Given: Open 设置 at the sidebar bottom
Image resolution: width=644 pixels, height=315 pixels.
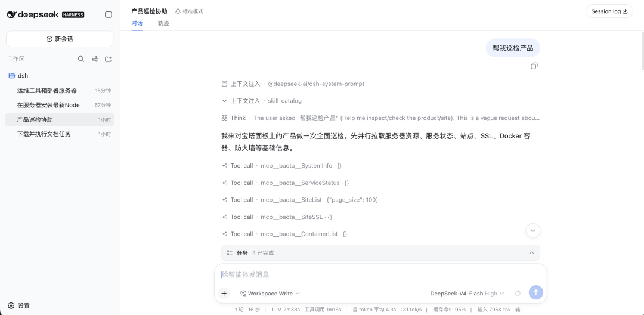Looking at the screenshot, I should coord(19,305).
